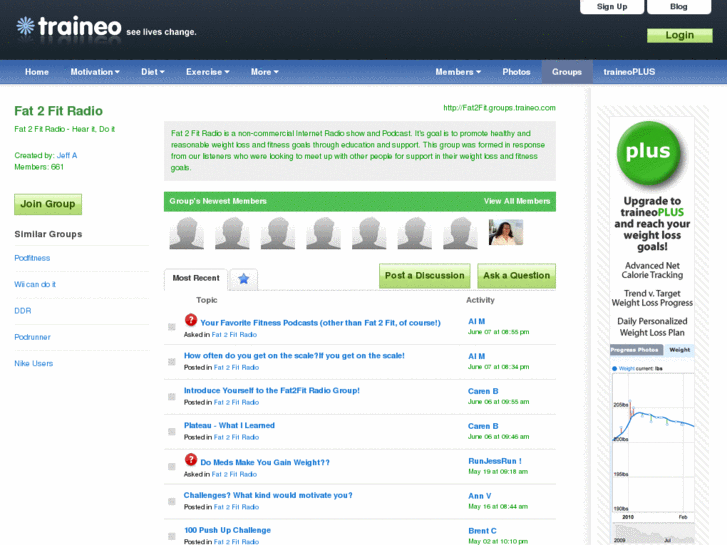Open Al M profile on Favorite Podcasts row
This screenshot has width=727, height=545.
pos(477,321)
